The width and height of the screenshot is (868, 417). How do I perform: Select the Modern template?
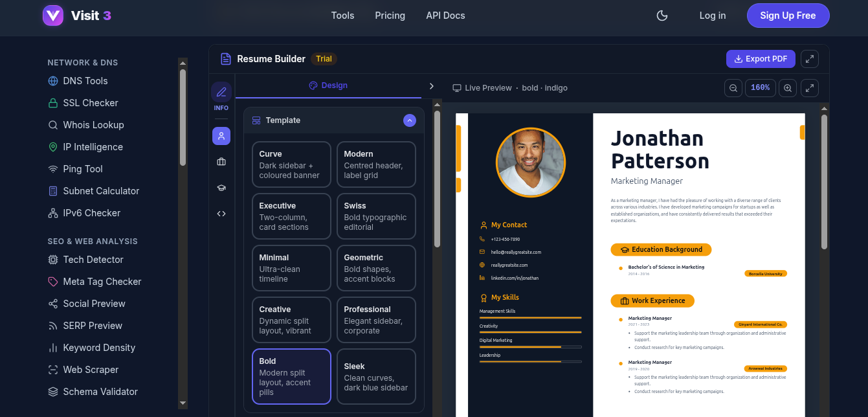376,164
